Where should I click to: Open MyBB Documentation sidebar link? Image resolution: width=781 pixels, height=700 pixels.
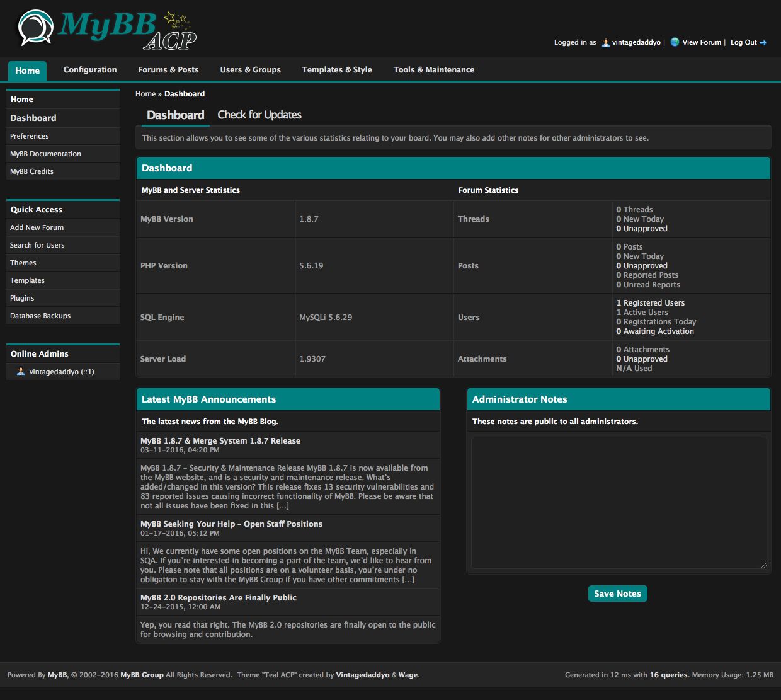pos(45,154)
